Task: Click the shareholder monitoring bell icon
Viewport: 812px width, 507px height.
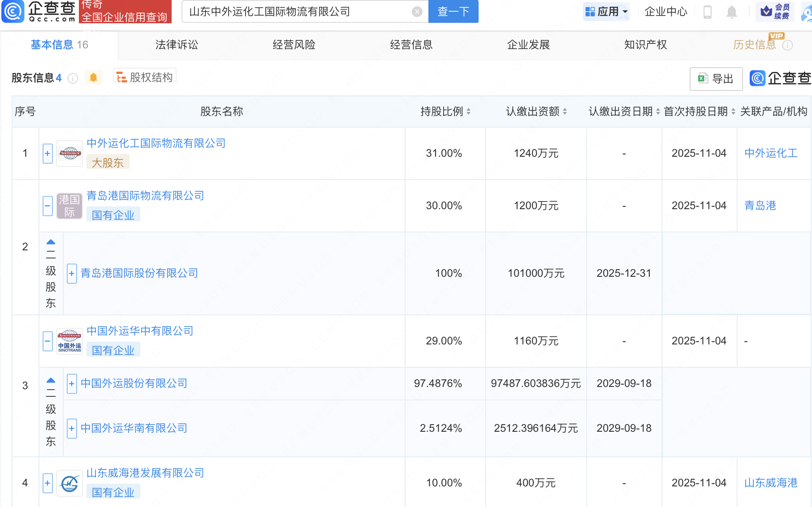Action: 93,77
